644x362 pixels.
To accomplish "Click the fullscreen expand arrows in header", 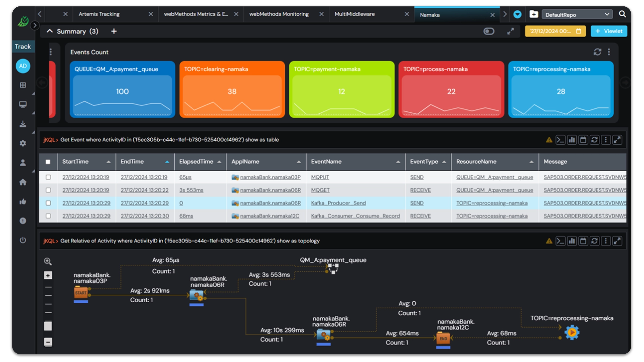I will 511,31.
